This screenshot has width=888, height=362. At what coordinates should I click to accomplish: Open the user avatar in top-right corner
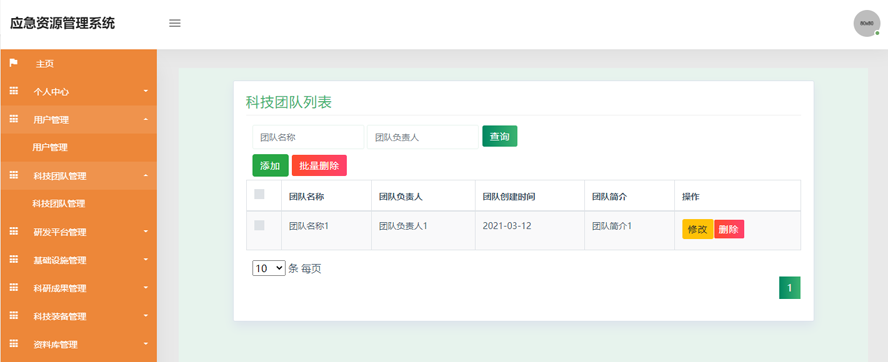[866, 24]
